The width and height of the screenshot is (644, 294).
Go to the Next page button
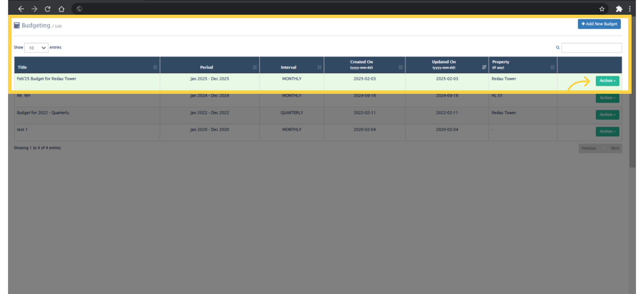(614, 148)
